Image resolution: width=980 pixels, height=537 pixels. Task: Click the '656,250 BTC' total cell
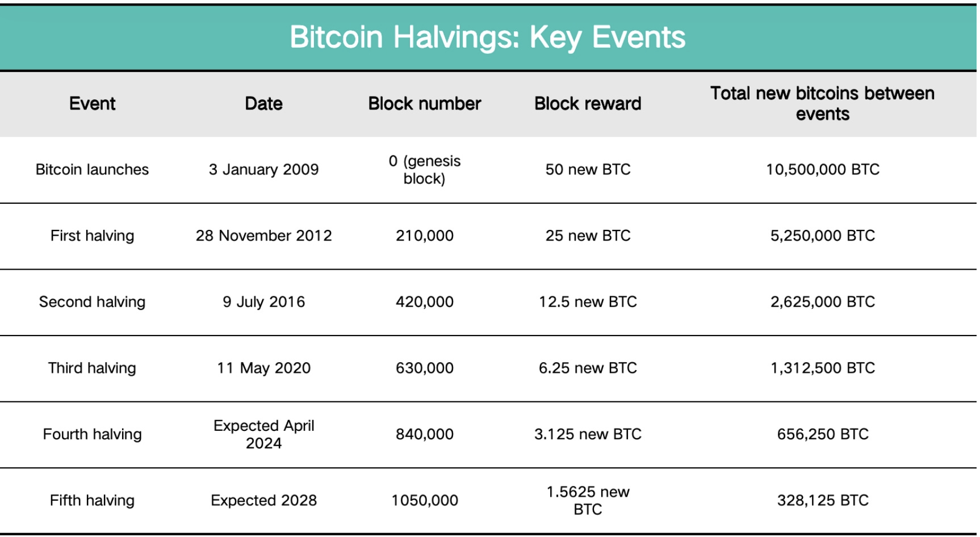(x=822, y=434)
